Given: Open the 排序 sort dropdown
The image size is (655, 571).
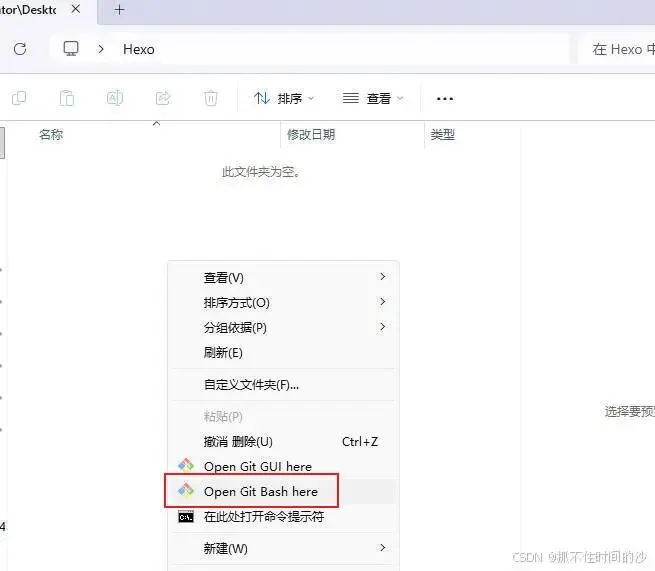Looking at the screenshot, I should point(284,99).
